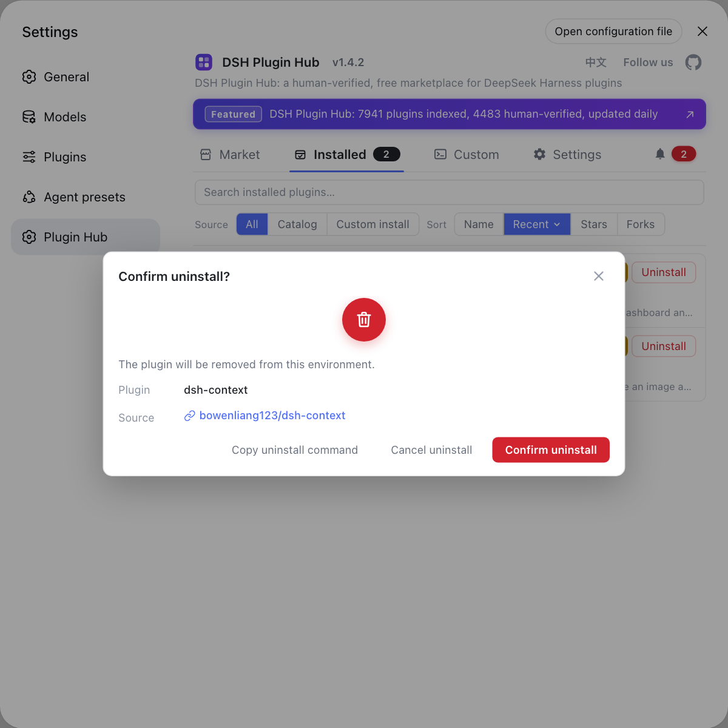Viewport: 728px width, 728px height.
Task: Click Copy uninstall command
Action: click(295, 450)
